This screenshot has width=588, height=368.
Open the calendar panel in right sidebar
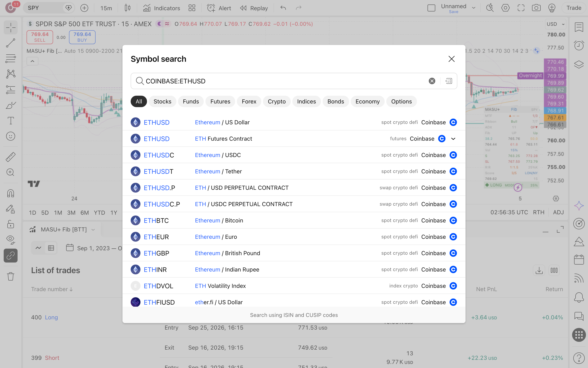click(579, 260)
